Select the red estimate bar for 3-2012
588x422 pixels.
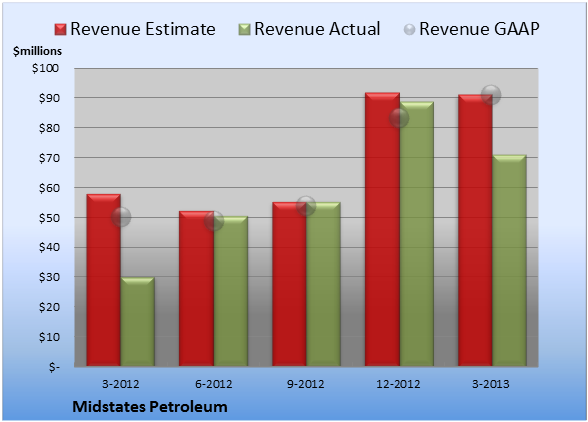pyautogui.click(x=104, y=280)
